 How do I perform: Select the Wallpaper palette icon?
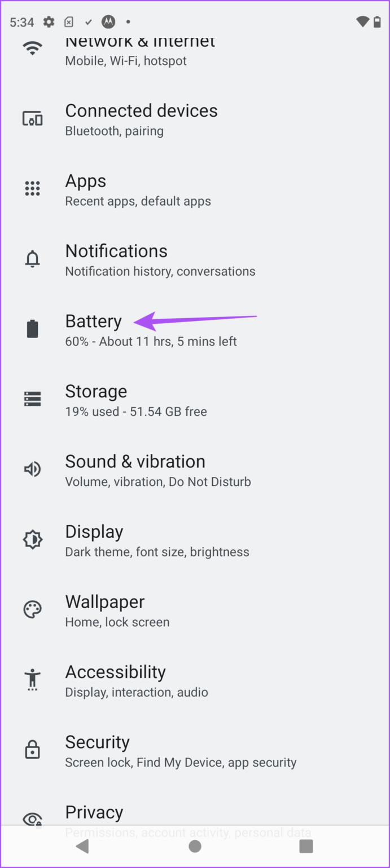click(32, 609)
